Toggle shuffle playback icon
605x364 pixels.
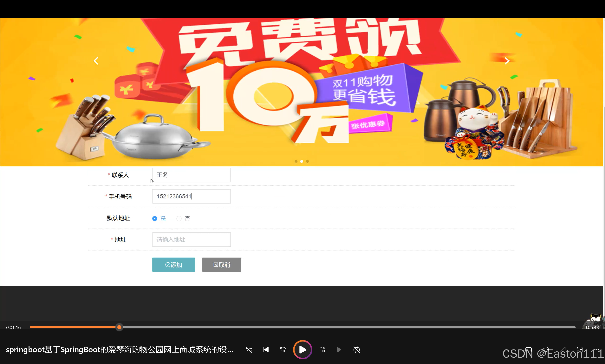249,349
